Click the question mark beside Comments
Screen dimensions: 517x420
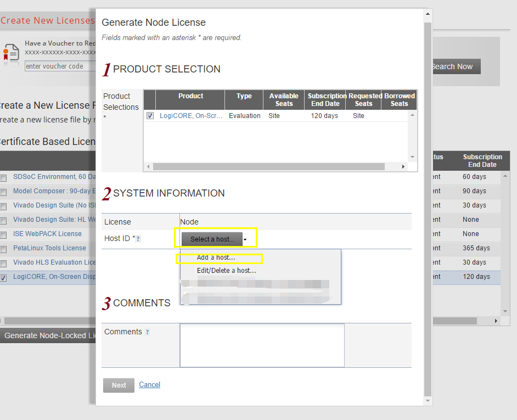tap(146, 332)
